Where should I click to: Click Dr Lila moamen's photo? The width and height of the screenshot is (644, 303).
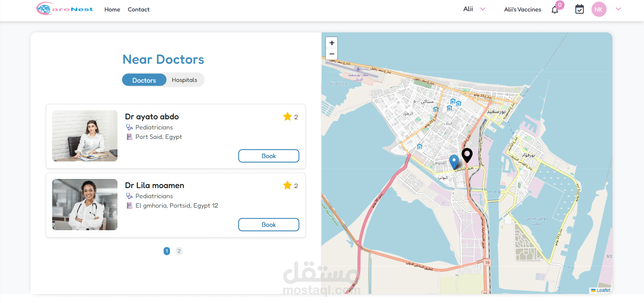point(85,205)
